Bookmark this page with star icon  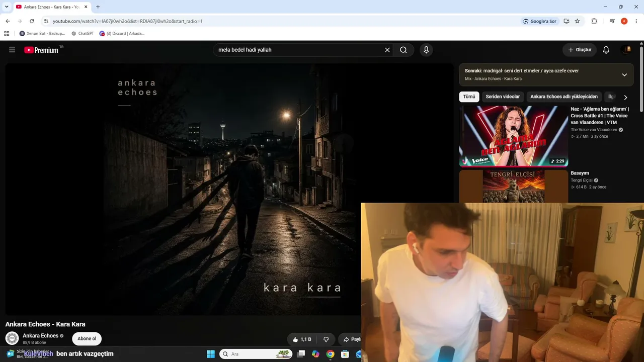coord(577,21)
